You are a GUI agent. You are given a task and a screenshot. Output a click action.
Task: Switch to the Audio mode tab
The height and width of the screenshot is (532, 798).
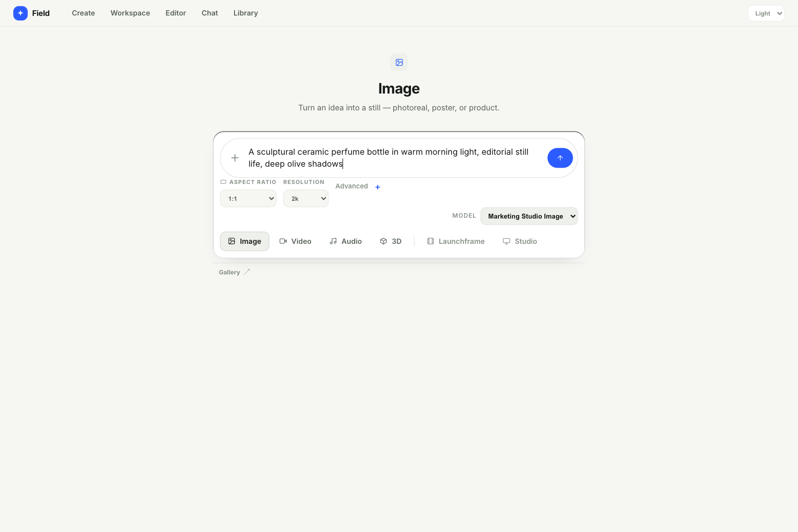[345, 241]
